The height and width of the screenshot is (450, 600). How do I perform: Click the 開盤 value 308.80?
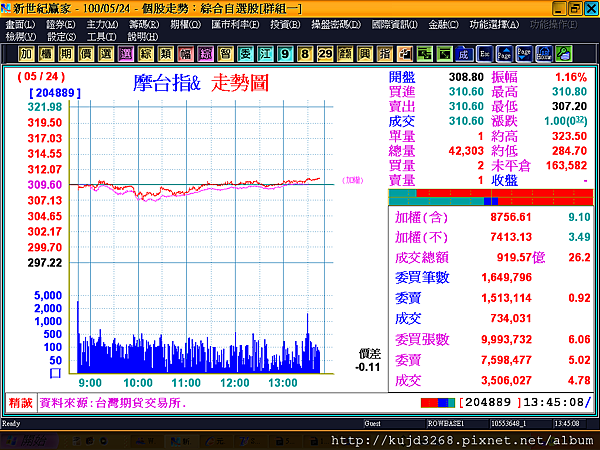click(466, 77)
